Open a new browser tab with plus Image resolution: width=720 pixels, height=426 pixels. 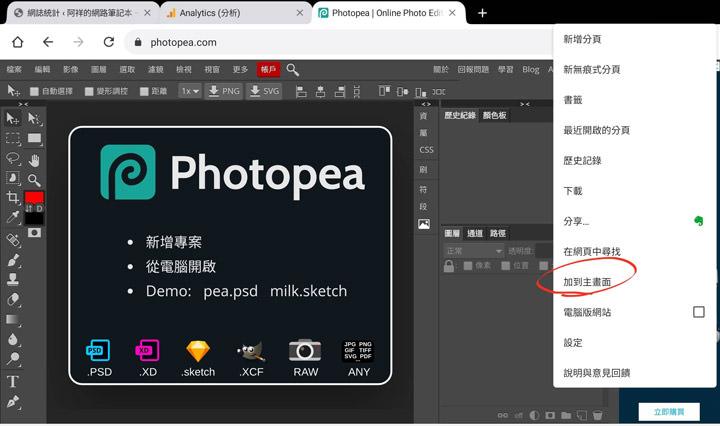click(482, 13)
